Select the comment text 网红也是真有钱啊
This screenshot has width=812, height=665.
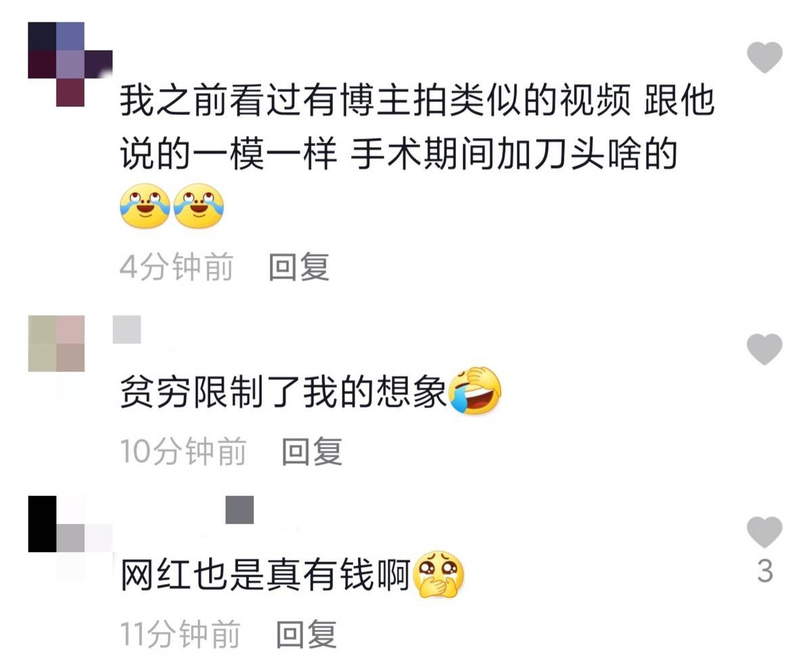click(x=266, y=575)
